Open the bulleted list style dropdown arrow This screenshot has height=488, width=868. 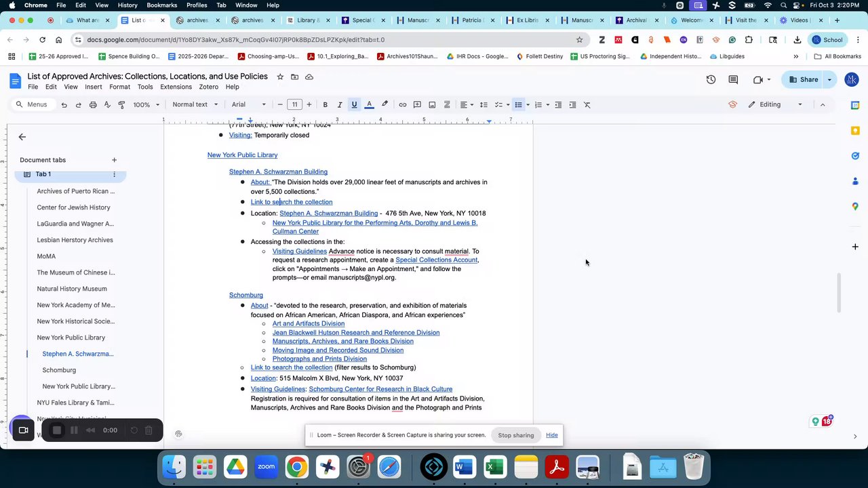[x=528, y=105]
